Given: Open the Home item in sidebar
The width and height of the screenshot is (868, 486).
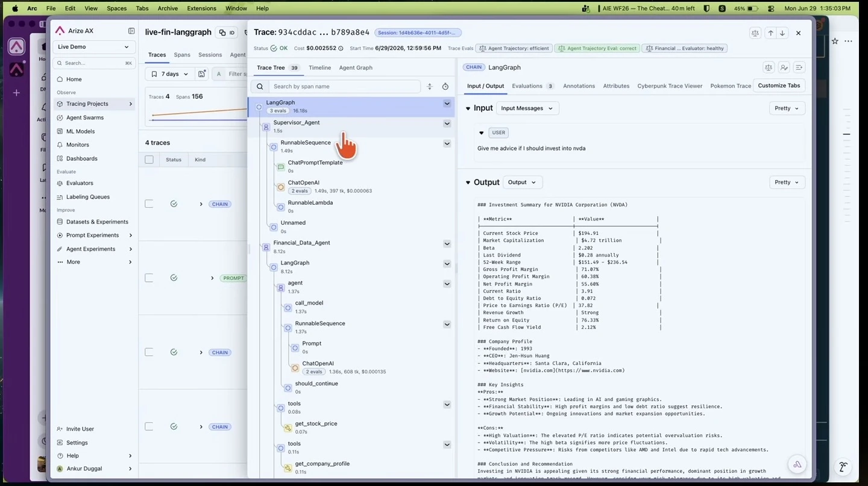Looking at the screenshot, I should tap(93, 79).
